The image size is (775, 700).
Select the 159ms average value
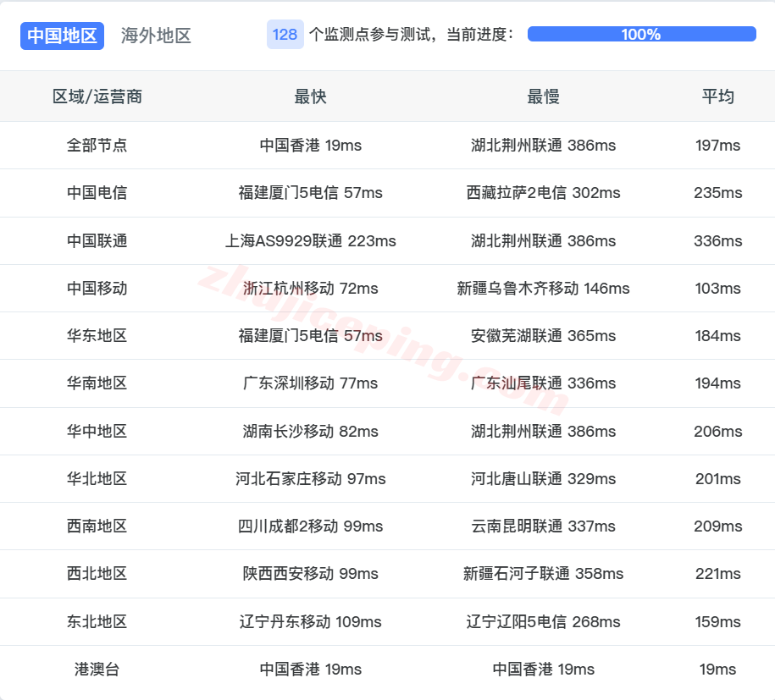pyautogui.click(x=717, y=622)
